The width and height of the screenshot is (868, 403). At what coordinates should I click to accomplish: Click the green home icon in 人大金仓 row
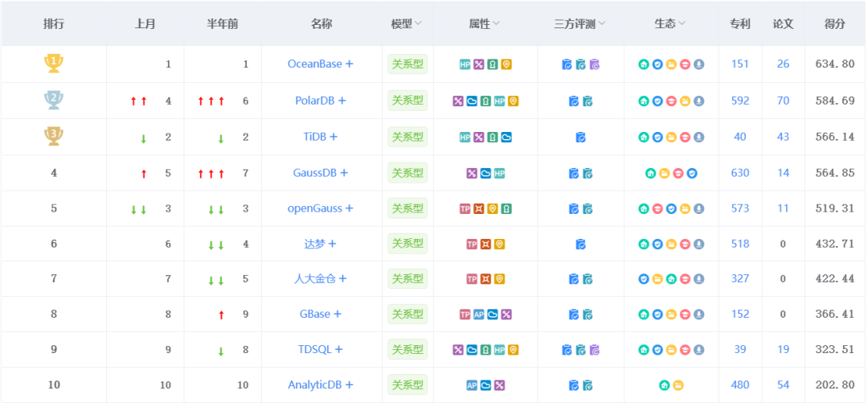[x=671, y=279]
